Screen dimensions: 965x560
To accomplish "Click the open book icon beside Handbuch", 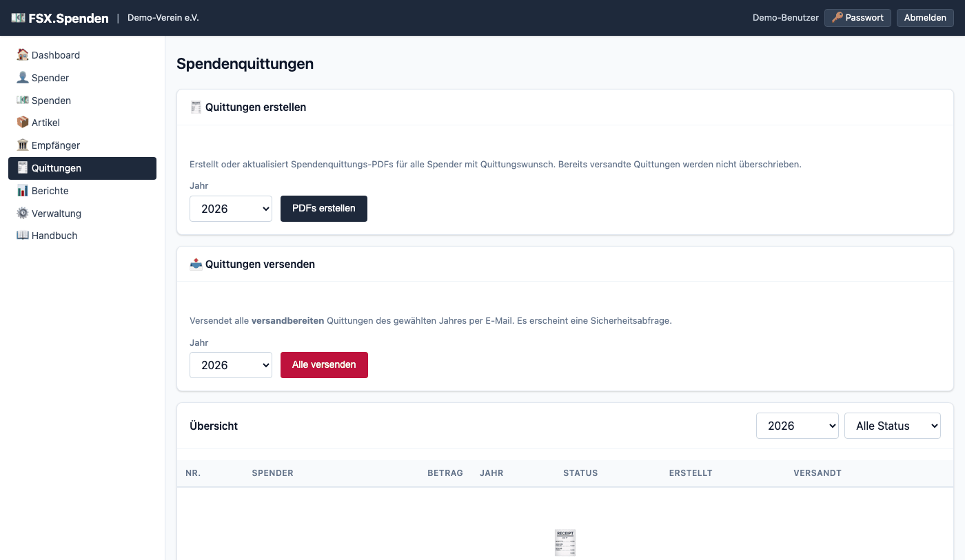I will pyautogui.click(x=23, y=236).
